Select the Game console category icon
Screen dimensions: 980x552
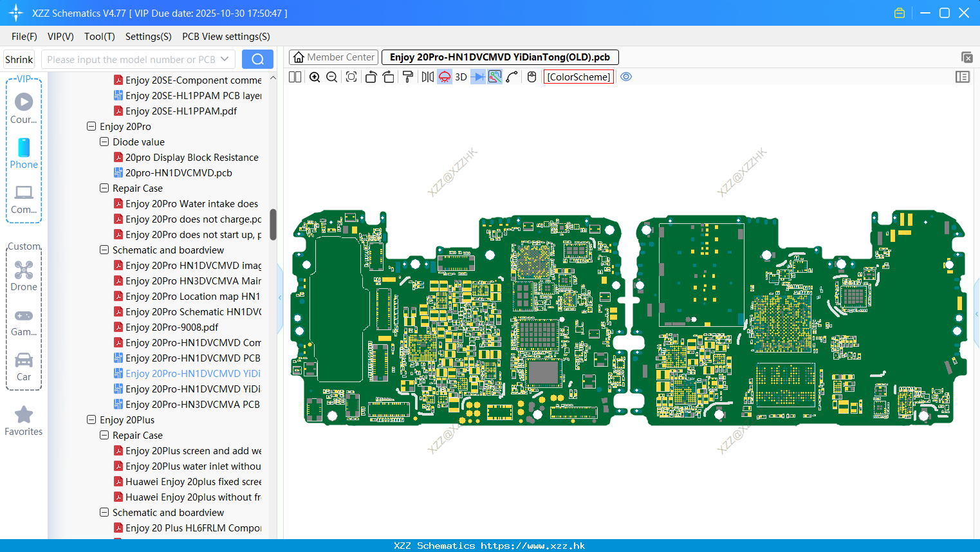(x=24, y=322)
